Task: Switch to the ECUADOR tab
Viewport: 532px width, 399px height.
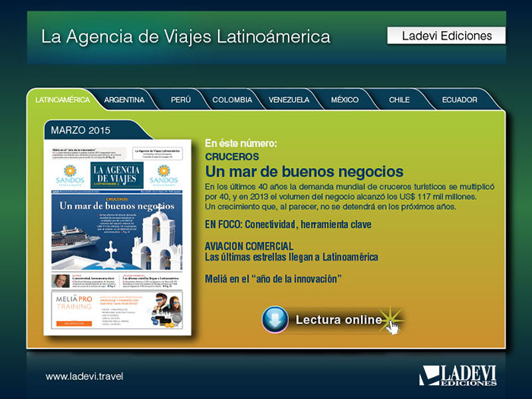Action: (459, 100)
